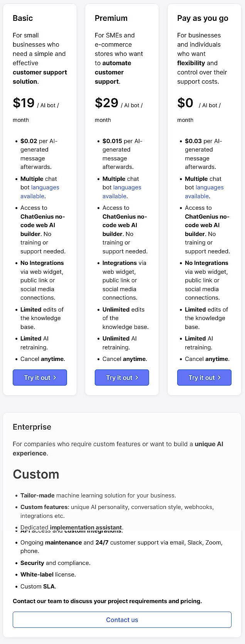Select the Basic plan heading
Image resolution: width=245 pixels, height=644 pixels.
(23, 18)
